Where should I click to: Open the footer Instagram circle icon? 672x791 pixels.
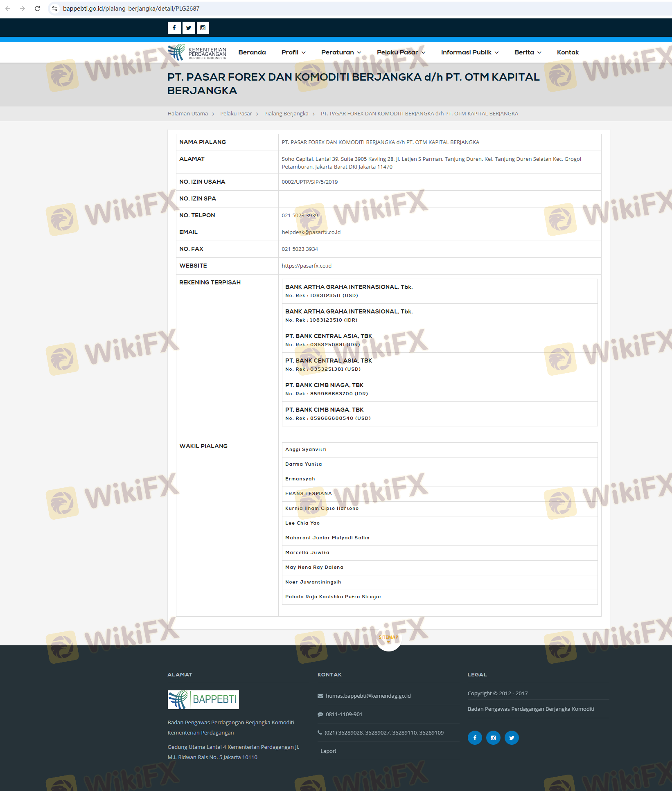pos(493,738)
